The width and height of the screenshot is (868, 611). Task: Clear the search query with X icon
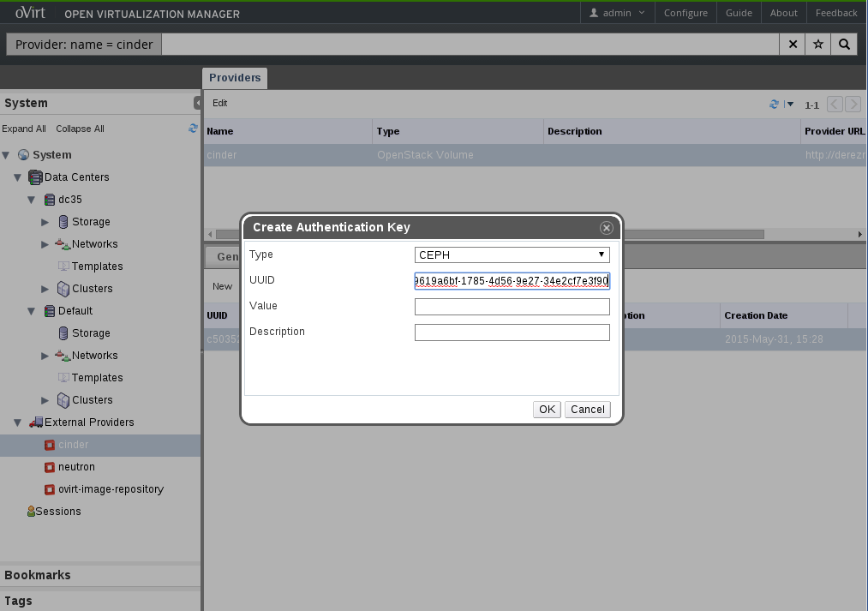click(x=792, y=45)
